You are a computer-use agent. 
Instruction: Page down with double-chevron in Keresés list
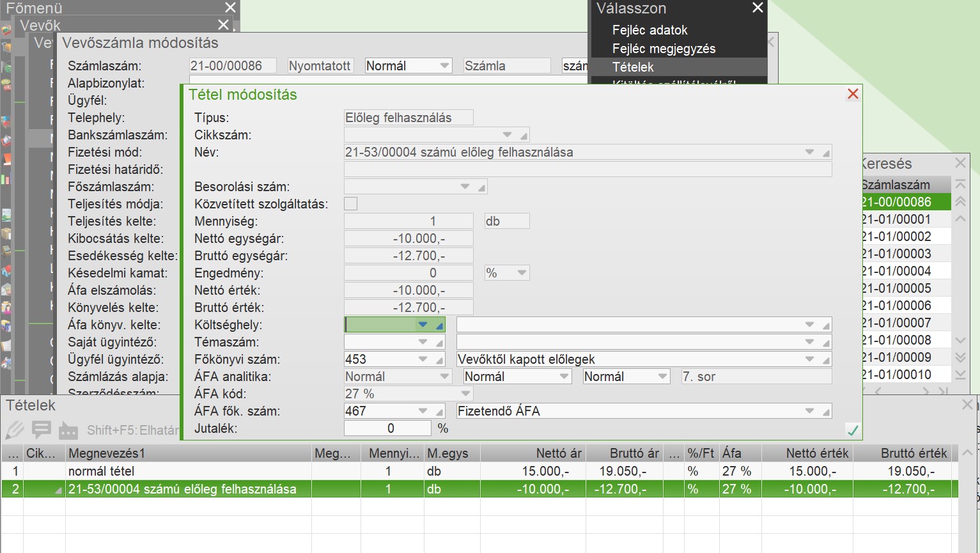tap(960, 357)
